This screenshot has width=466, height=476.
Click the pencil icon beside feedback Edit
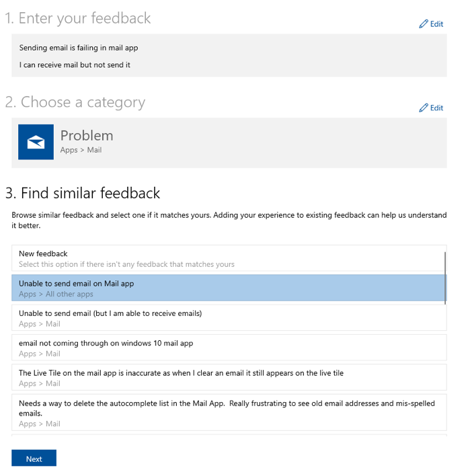[423, 24]
